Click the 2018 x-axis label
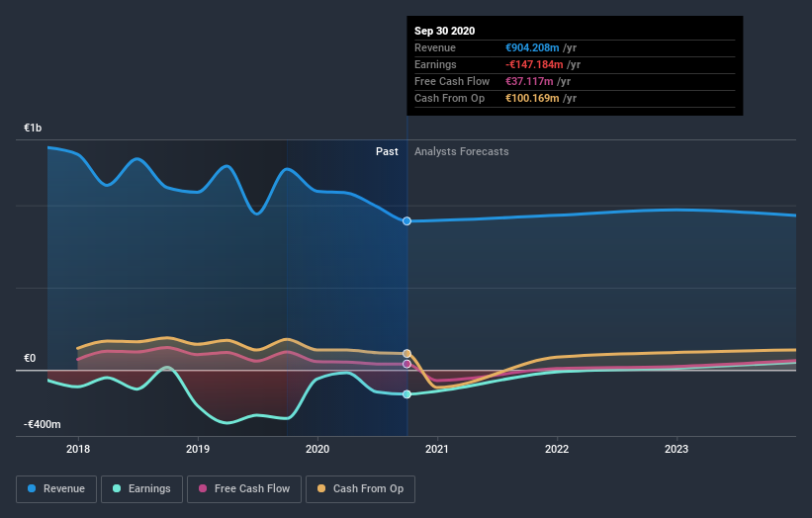Image resolution: width=812 pixels, height=518 pixels. 78,449
